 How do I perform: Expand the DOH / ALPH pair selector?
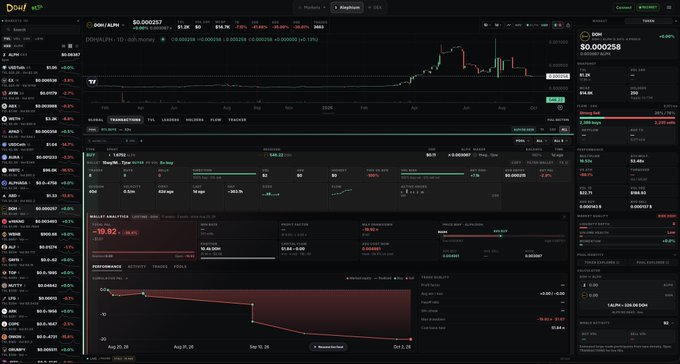106,25
